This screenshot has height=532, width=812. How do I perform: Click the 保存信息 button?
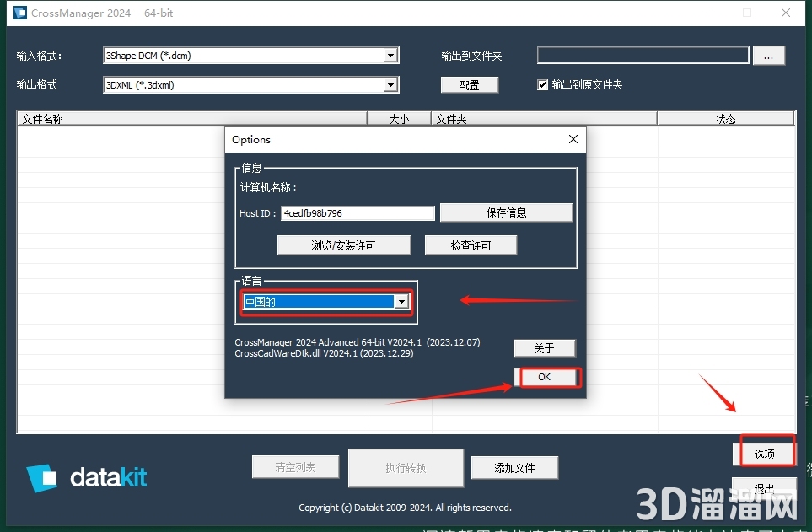(505, 212)
